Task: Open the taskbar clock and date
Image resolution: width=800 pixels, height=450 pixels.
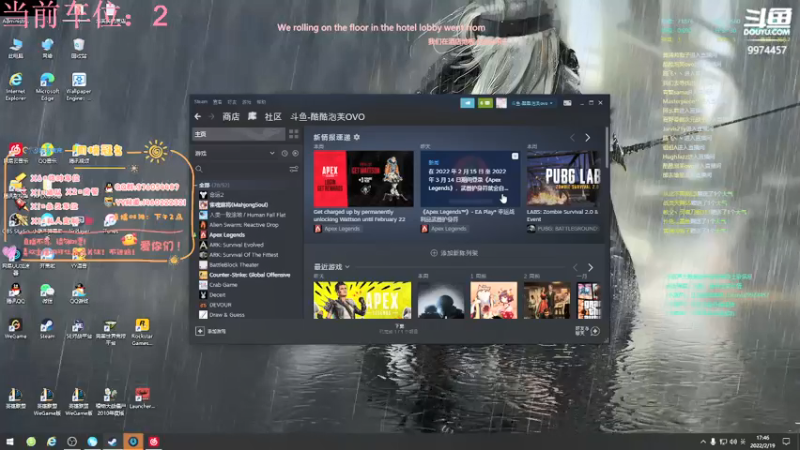Action: pyautogui.click(x=763, y=441)
